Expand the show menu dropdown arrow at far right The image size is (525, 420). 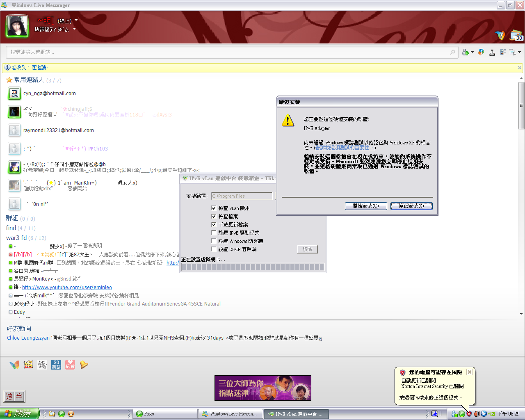[519, 52]
